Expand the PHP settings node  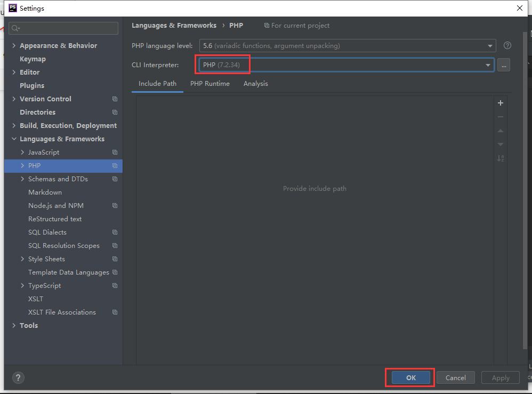[x=22, y=166]
